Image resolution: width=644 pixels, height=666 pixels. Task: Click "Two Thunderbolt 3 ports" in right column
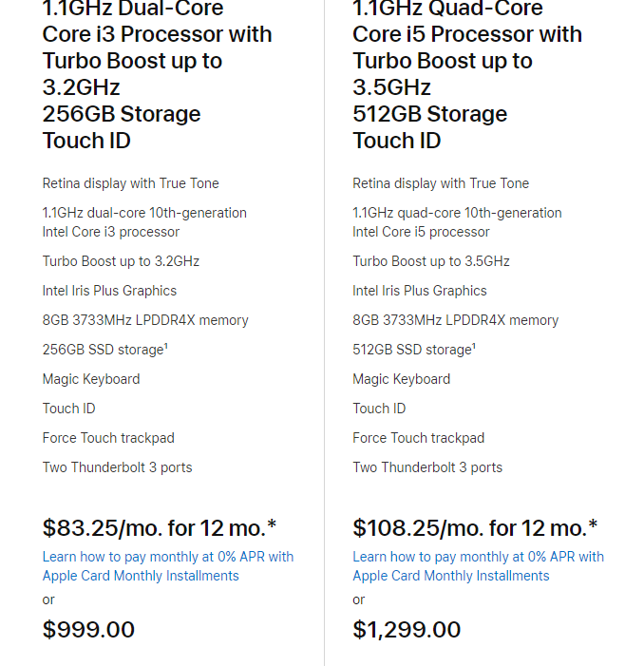(x=427, y=467)
